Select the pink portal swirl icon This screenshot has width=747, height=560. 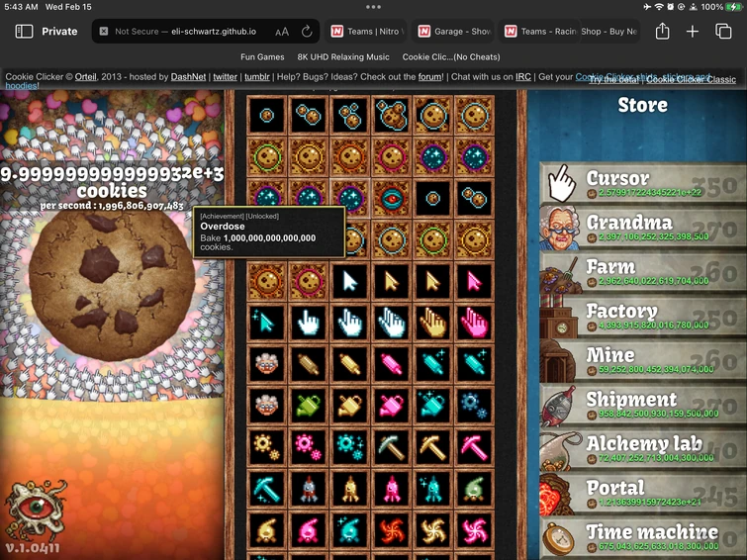(474, 530)
